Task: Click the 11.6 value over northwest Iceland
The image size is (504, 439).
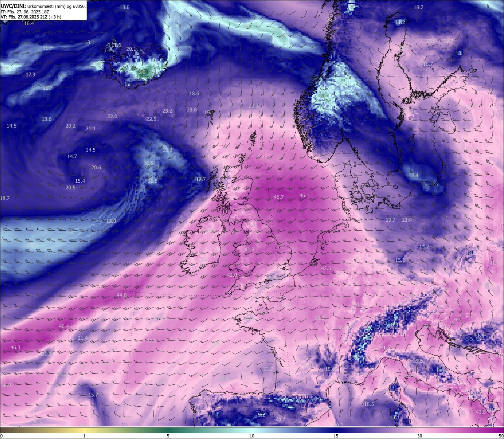Action: pyautogui.click(x=116, y=45)
